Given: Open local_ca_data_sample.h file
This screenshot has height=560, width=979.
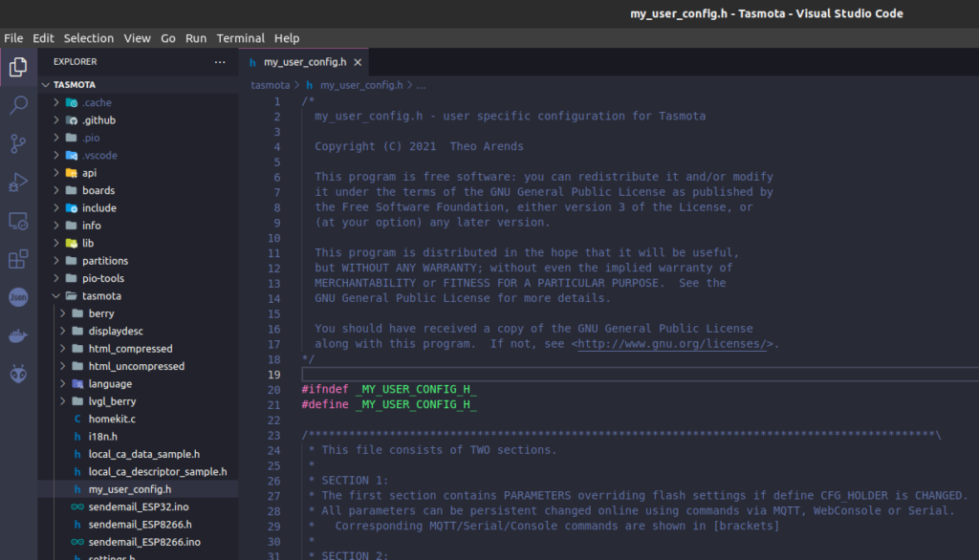Looking at the screenshot, I should (x=138, y=454).
